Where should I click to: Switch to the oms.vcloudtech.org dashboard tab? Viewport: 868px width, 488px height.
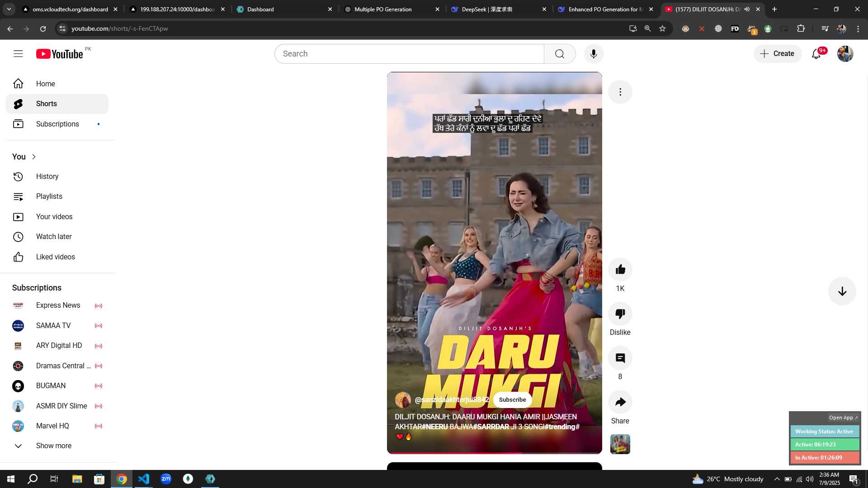pos(70,9)
